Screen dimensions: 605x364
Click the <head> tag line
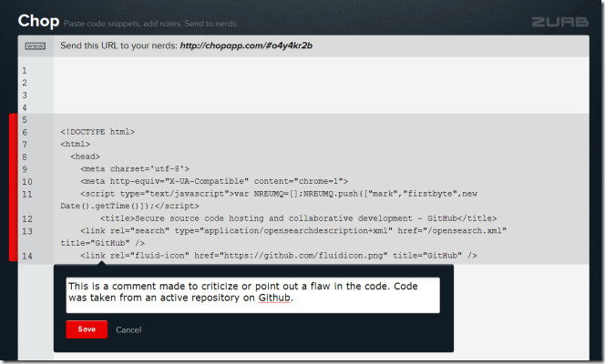pos(86,157)
